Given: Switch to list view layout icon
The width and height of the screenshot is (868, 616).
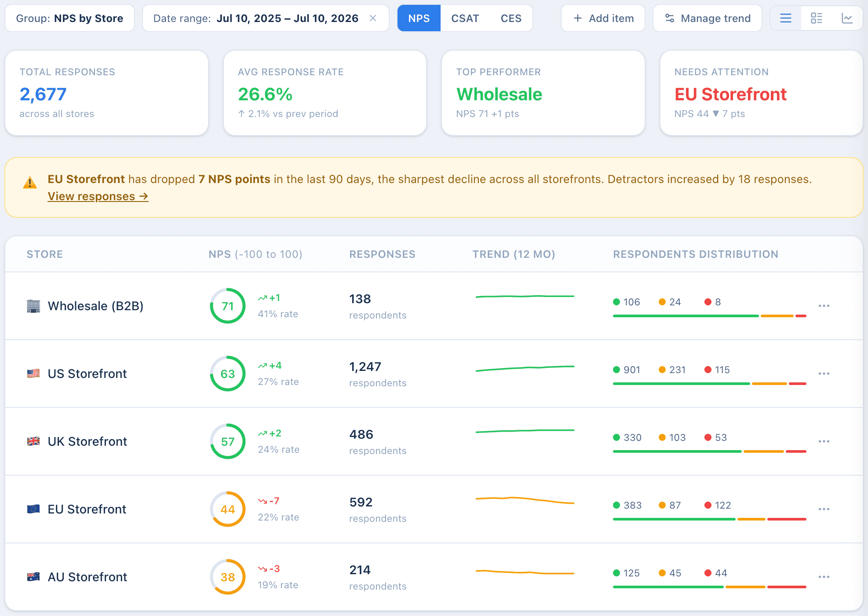Looking at the screenshot, I should click(785, 18).
